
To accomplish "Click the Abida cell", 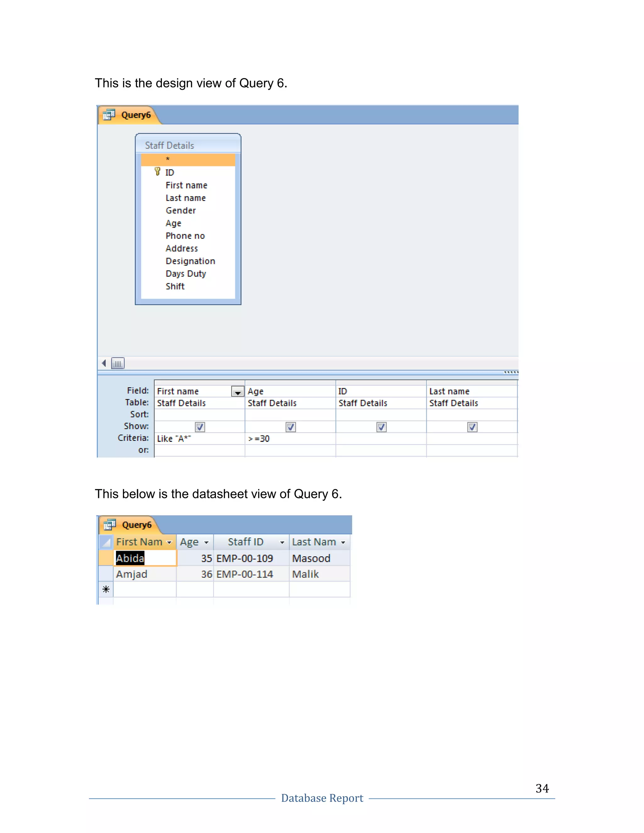I will point(145,558).
